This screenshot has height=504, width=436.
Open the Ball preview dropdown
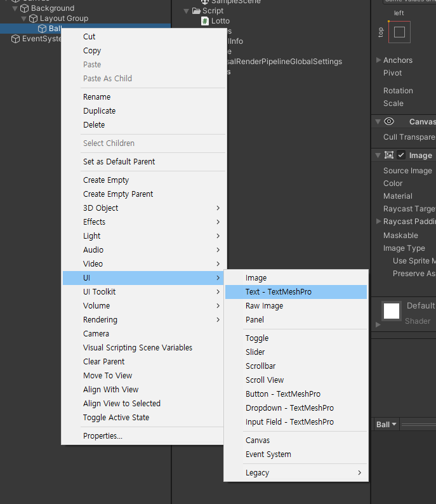[x=386, y=425]
